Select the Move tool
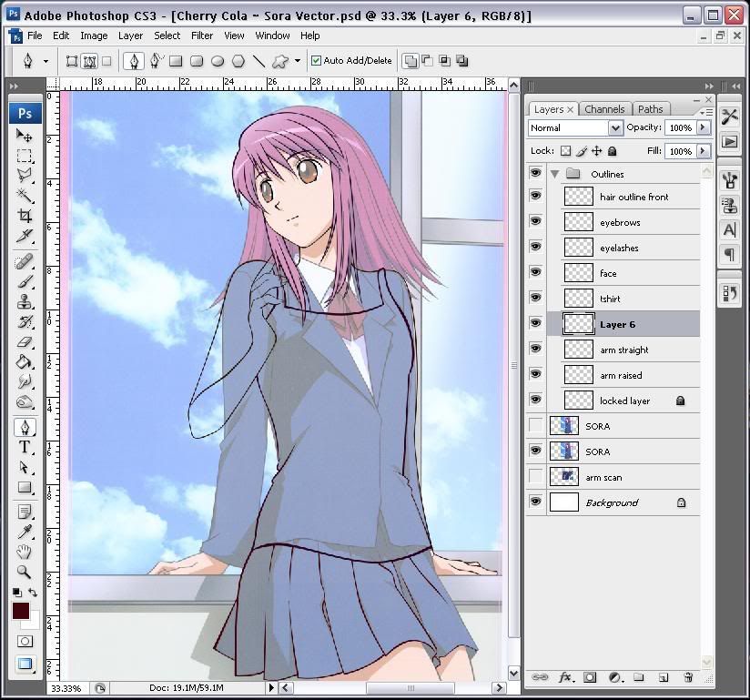 (x=25, y=136)
